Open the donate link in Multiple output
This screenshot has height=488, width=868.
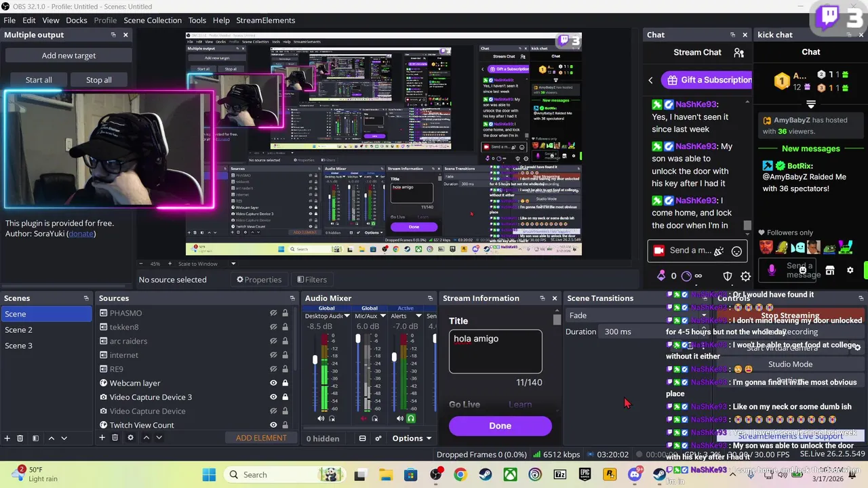tap(81, 234)
